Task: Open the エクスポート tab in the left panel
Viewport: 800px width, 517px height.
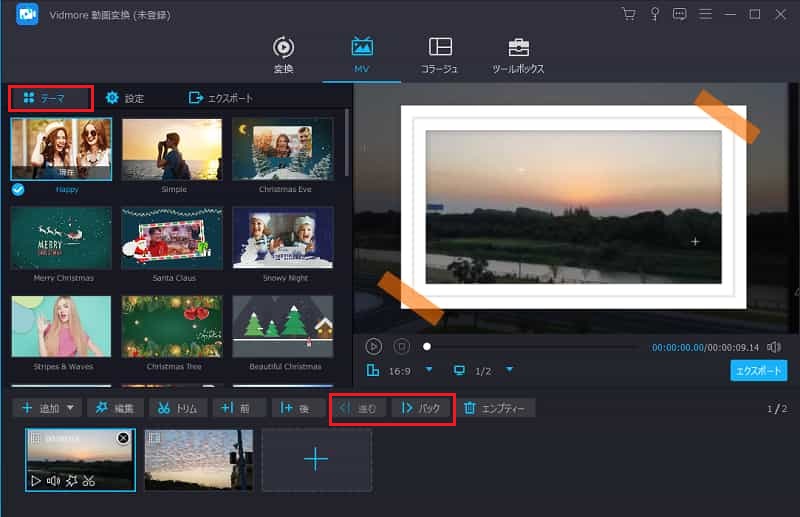Action: click(x=220, y=98)
